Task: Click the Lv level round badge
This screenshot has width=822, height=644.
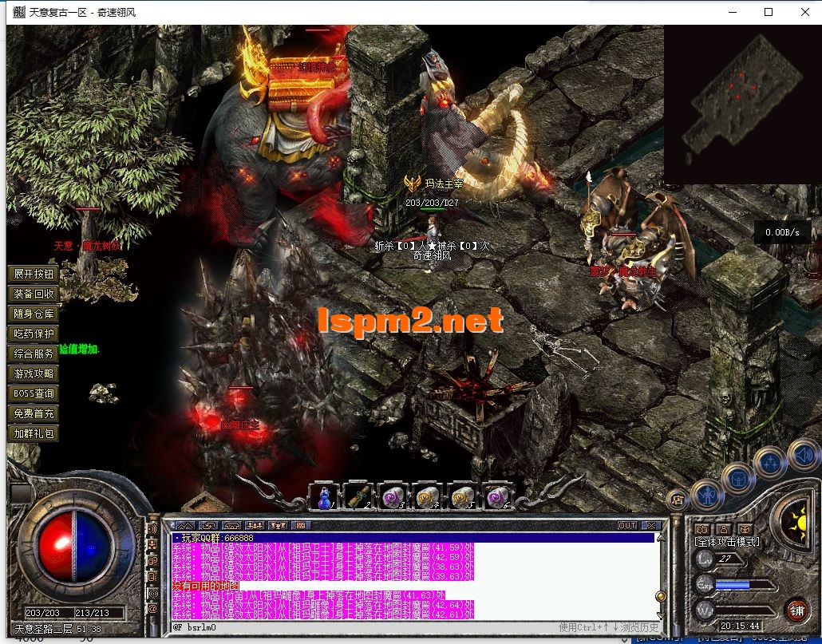Action: coord(705,559)
